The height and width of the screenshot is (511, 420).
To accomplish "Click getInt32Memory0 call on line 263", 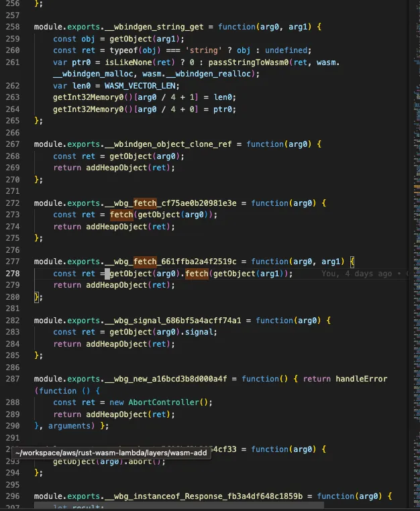I will point(88,97).
